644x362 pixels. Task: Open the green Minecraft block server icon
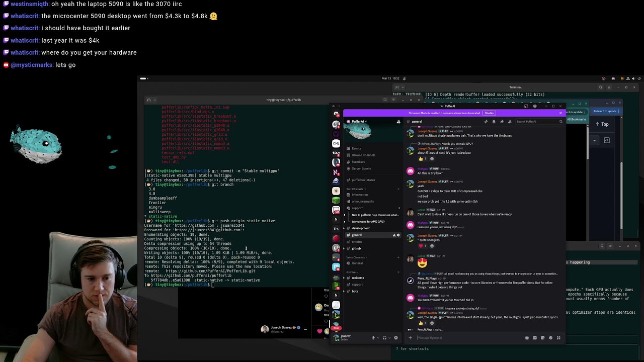(x=336, y=200)
